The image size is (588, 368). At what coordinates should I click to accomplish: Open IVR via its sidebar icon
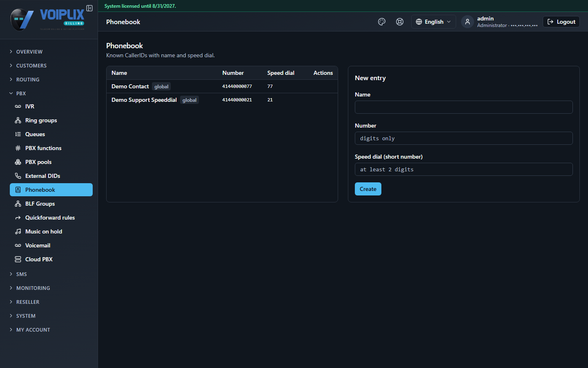coord(18,106)
